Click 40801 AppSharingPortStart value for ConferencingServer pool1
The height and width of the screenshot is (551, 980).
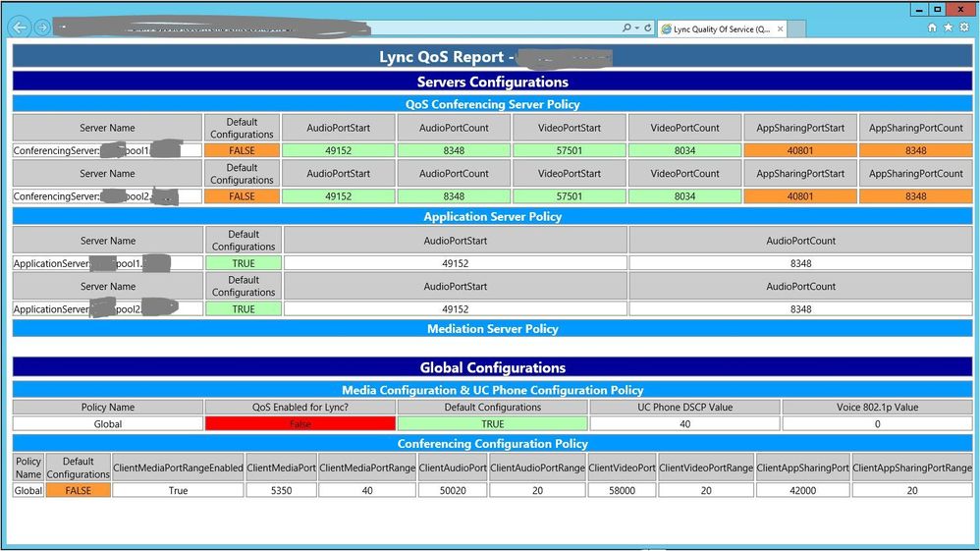pos(800,150)
